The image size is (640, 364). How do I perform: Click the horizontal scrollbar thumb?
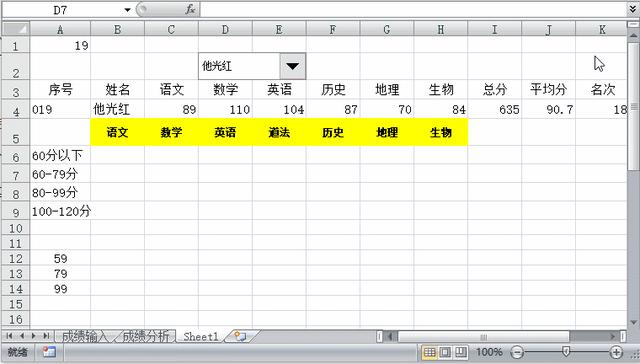point(483,337)
